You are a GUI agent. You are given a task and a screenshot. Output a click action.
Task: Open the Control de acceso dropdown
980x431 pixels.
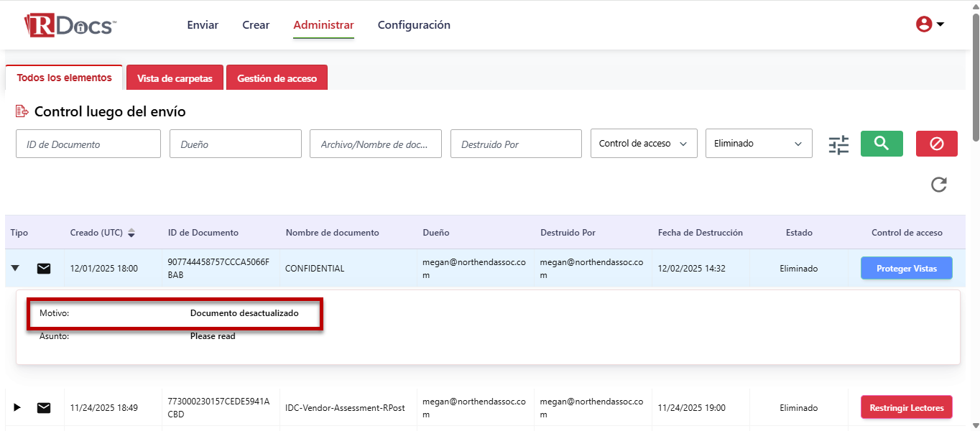(643, 144)
